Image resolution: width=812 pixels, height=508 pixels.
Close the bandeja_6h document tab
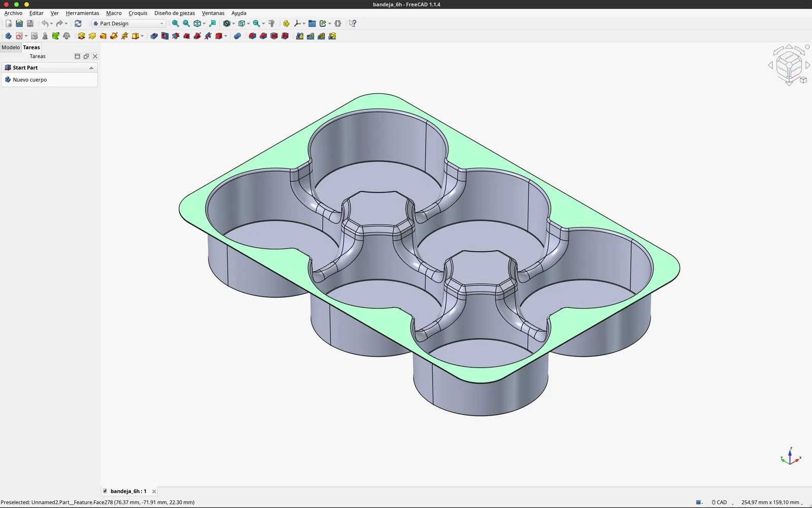tap(154, 491)
